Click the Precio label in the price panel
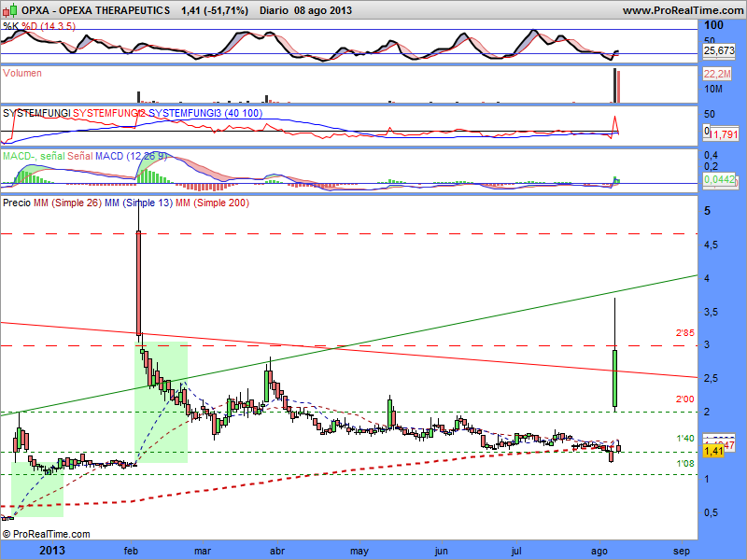The image size is (747, 560). pyautogui.click(x=17, y=203)
